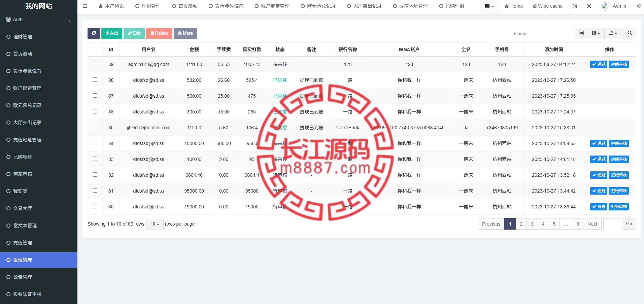Click the Go page jump button
The image size is (644, 304).
pyautogui.click(x=629, y=224)
